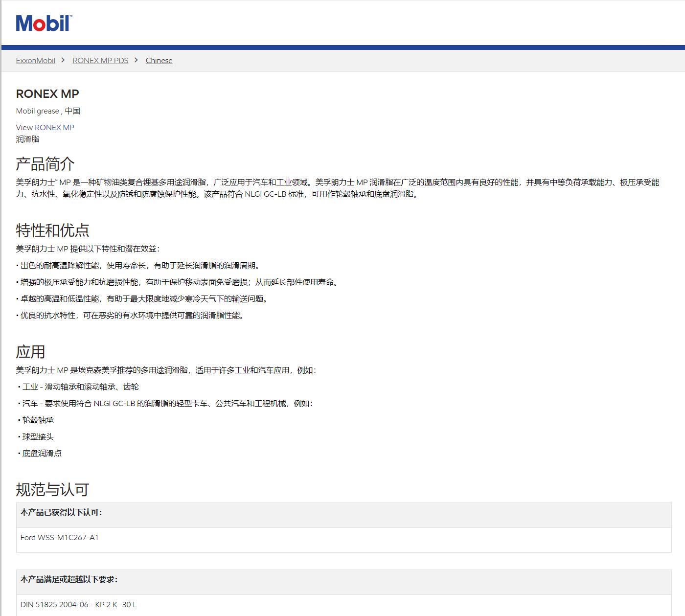This screenshot has height=616, width=685.
Task: Click the 汽车 NLGI GC-LB application bullet
Action: pyautogui.click(x=166, y=404)
